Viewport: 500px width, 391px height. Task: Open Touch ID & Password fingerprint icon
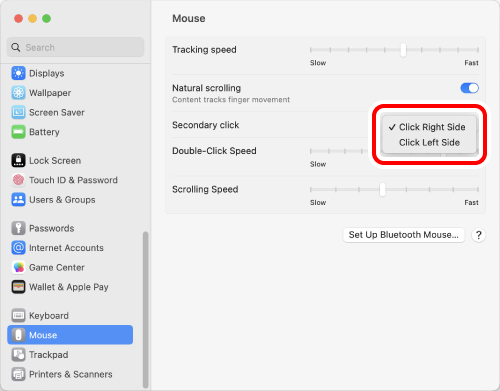coord(18,180)
